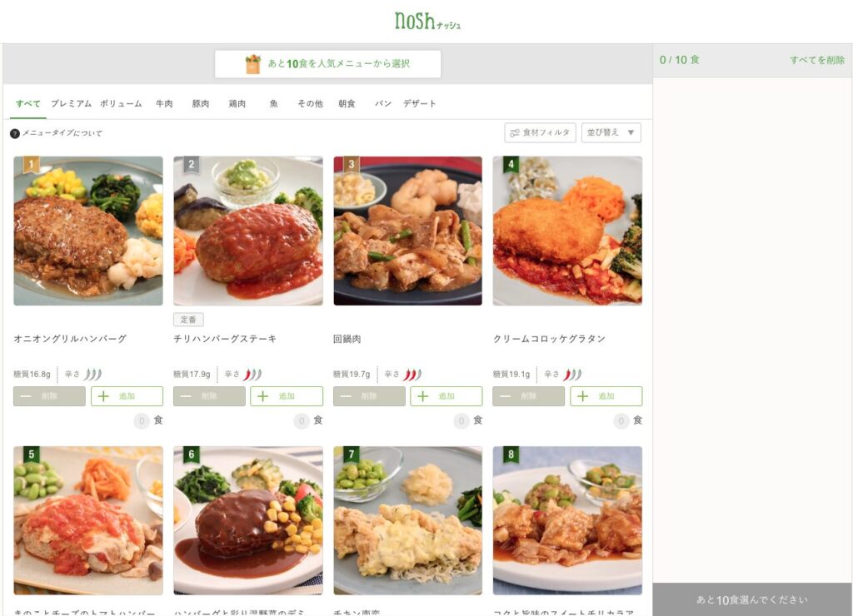Expand the 並び替え sort dropdown
This screenshot has width=853, height=616.
[611, 132]
